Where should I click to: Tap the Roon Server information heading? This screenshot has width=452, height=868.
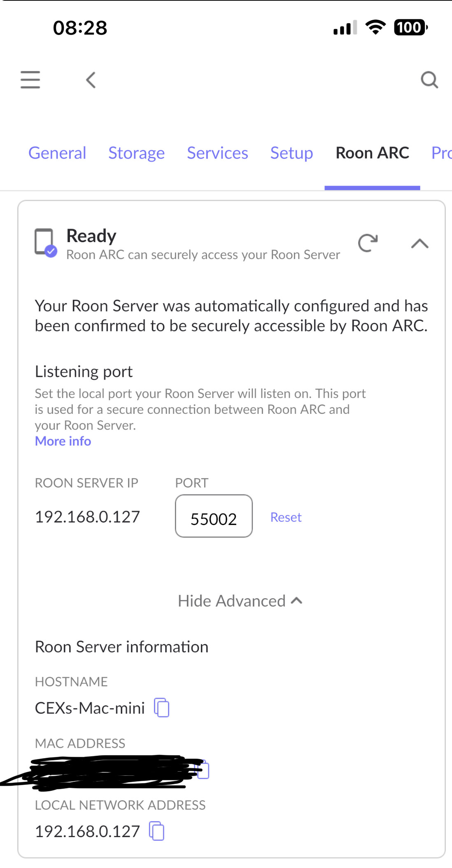tap(122, 647)
